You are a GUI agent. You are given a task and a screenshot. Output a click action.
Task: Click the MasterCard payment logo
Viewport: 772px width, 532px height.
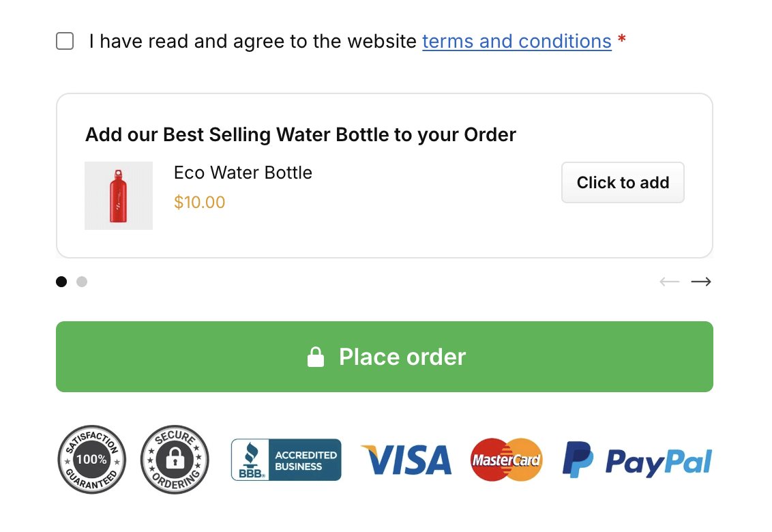point(506,460)
